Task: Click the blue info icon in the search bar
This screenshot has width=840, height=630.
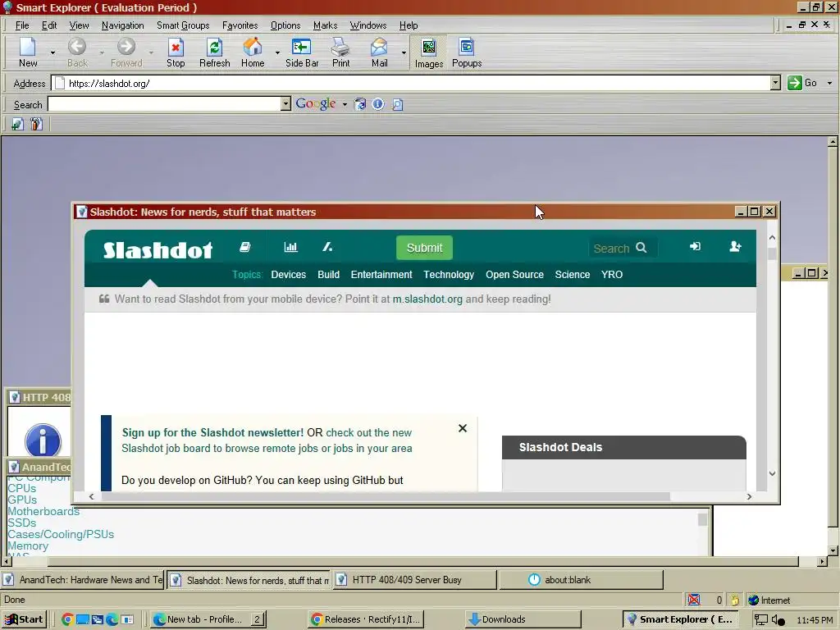Action: pos(377,104)
